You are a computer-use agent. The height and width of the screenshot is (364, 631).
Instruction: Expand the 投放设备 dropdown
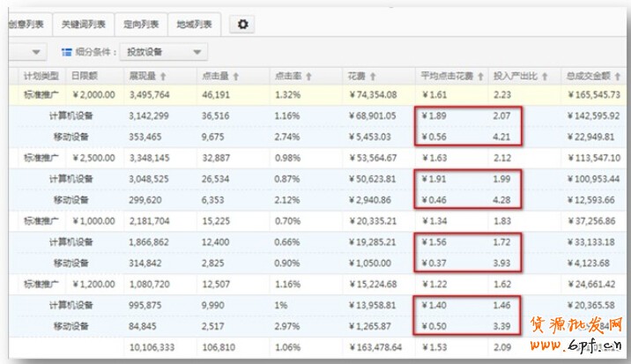coord(163,53)
